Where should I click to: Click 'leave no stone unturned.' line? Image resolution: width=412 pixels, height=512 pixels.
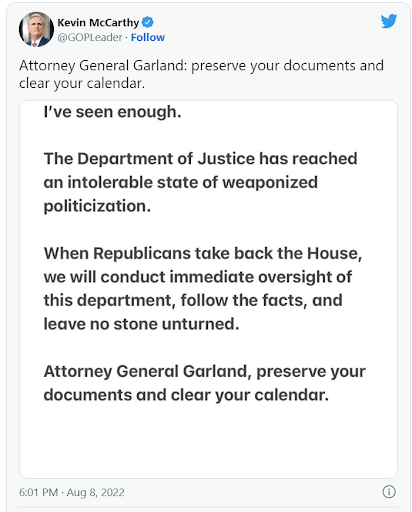(141, 324)
